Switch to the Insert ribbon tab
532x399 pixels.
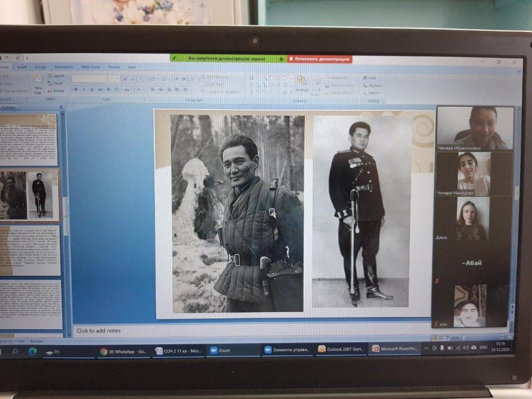(x=22, y=67)
